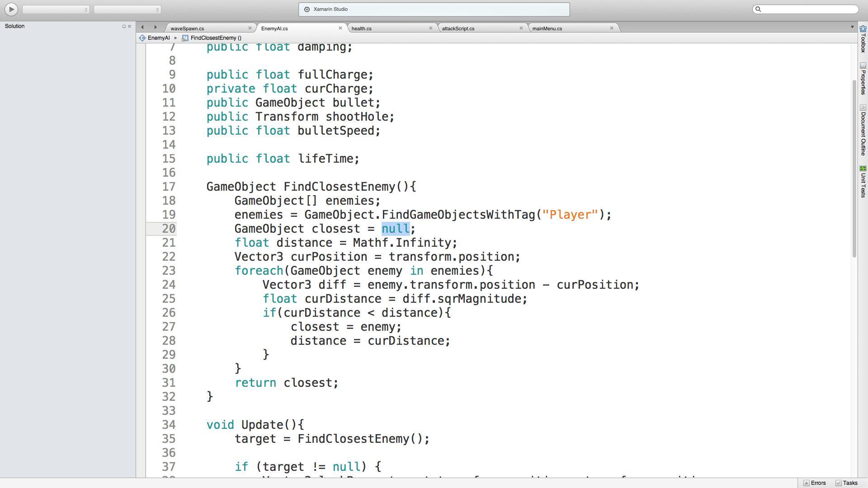Navigate back with left arrow button
The image size is (868, 488).
click(142, 28)
